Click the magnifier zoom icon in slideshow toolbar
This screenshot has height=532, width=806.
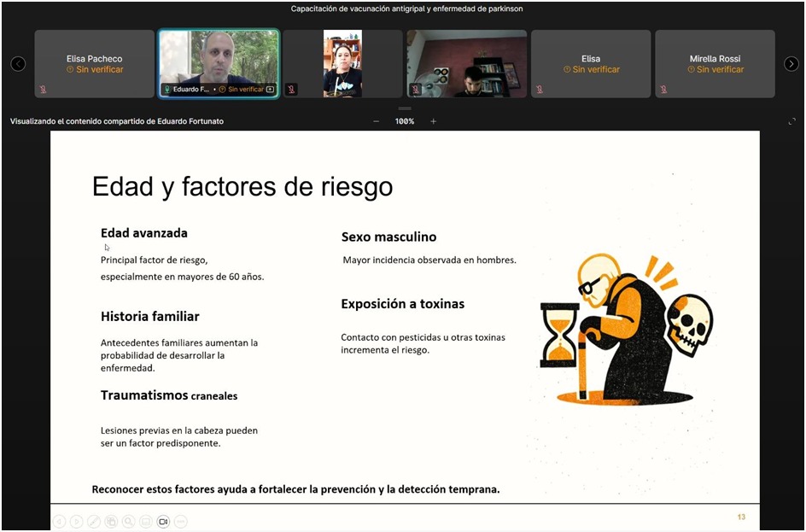click(128, 522)
